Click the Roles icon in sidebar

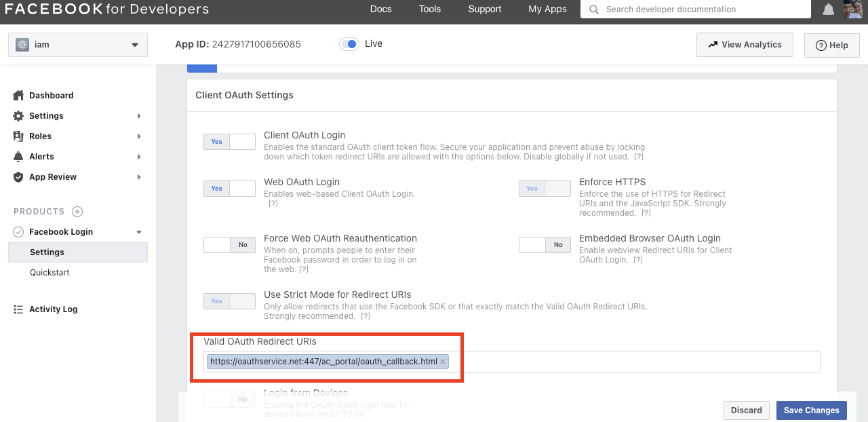coord(18,136)
